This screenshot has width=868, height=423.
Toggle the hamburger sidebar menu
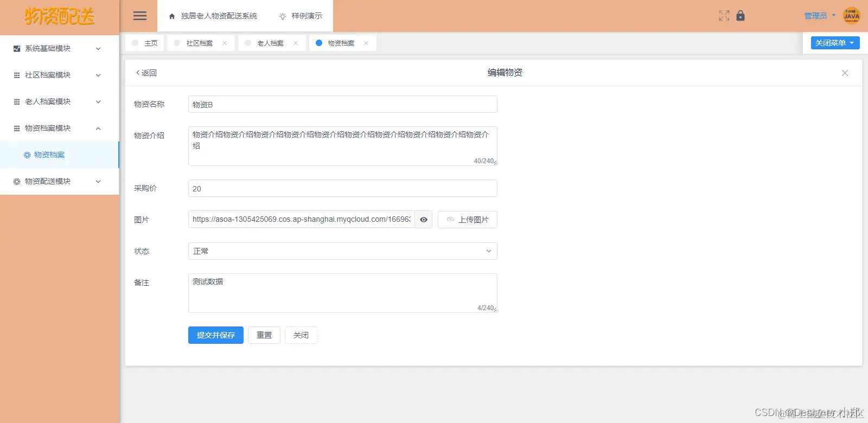click(140, 16)
